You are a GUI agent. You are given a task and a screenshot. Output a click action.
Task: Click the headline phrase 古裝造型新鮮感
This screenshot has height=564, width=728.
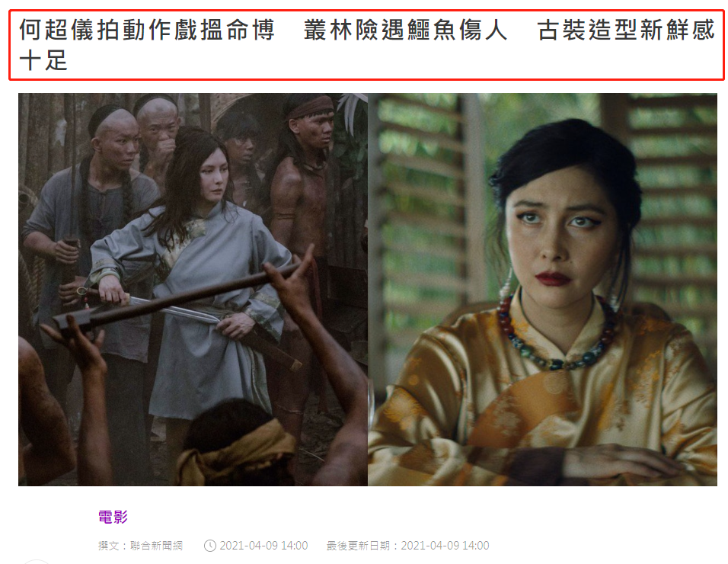(x=626, y=30)
